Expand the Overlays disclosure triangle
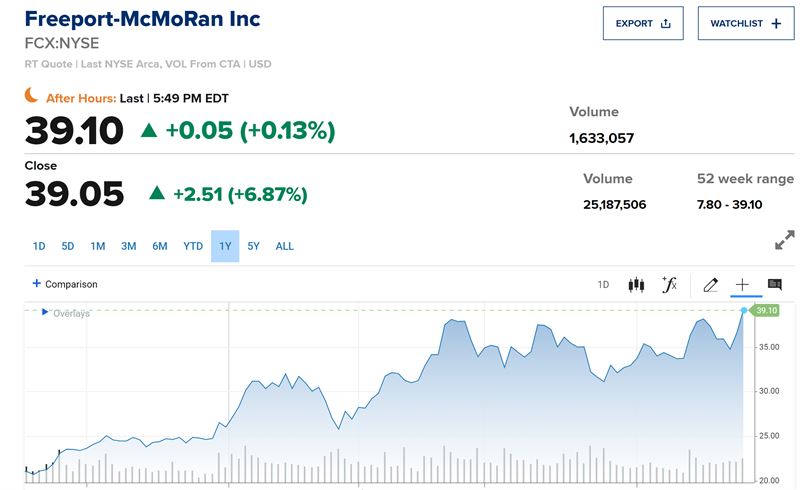Viewport: 800px width, 490px height. pyautogui.click(x=45, y=312)
